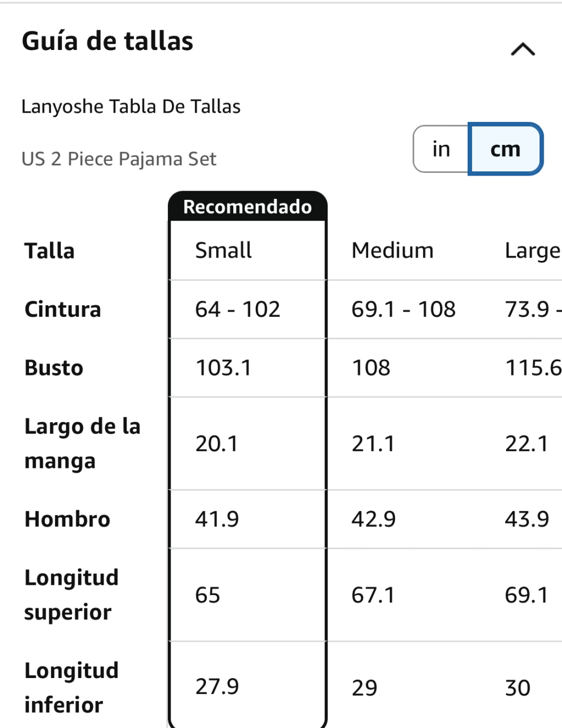
Task: Collapse the Guía de tallas section chevron
Action: point(522,49)
